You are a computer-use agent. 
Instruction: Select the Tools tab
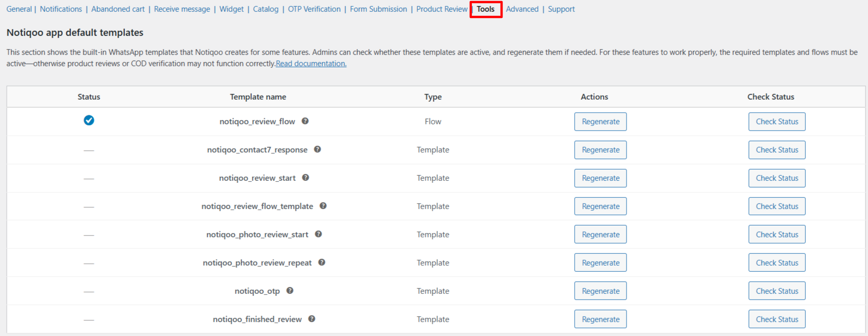coord(486,9)
